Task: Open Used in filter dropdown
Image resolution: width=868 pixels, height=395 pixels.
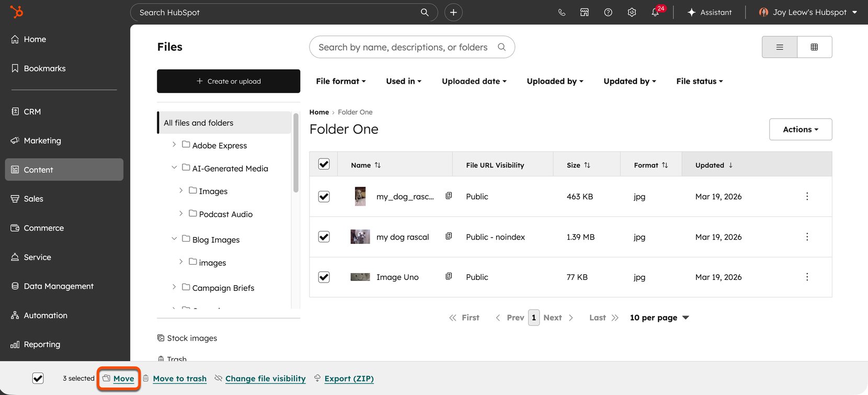Action: pyautogui.click(x=404, y=81)
